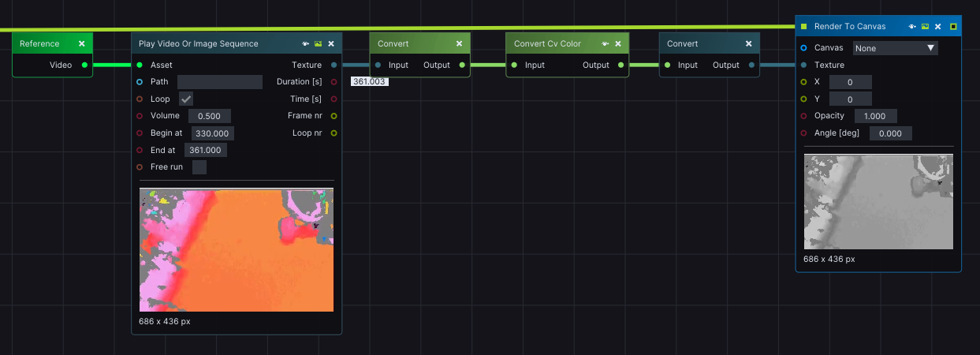The height and width of the screenshot is (355, 980).
Task: Select the Begin at field 330.000
Action: pos(212,133)
